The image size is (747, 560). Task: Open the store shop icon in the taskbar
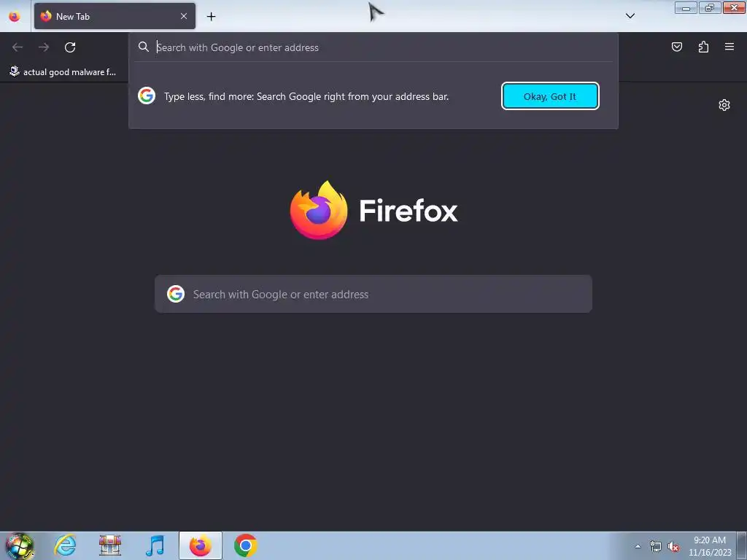(110, 545)
